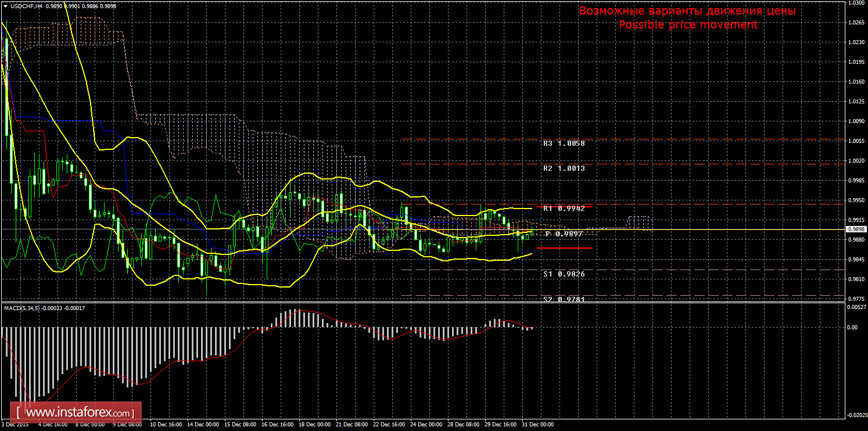Click the 15 Dec 08:00 time label
The image size is (868, 431).
(240, 425)
